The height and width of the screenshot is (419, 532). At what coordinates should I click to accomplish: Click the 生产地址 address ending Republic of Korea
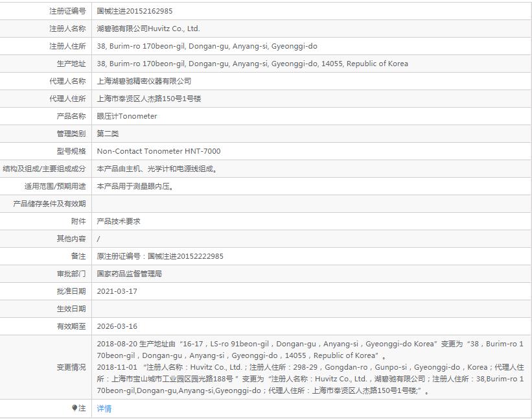[253, 64]
